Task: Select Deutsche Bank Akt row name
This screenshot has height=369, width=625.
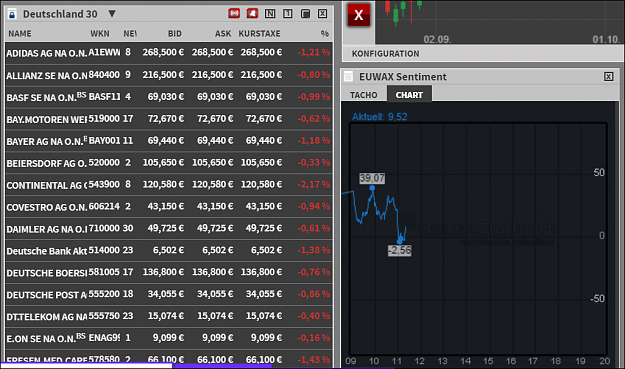Action: 47,251
